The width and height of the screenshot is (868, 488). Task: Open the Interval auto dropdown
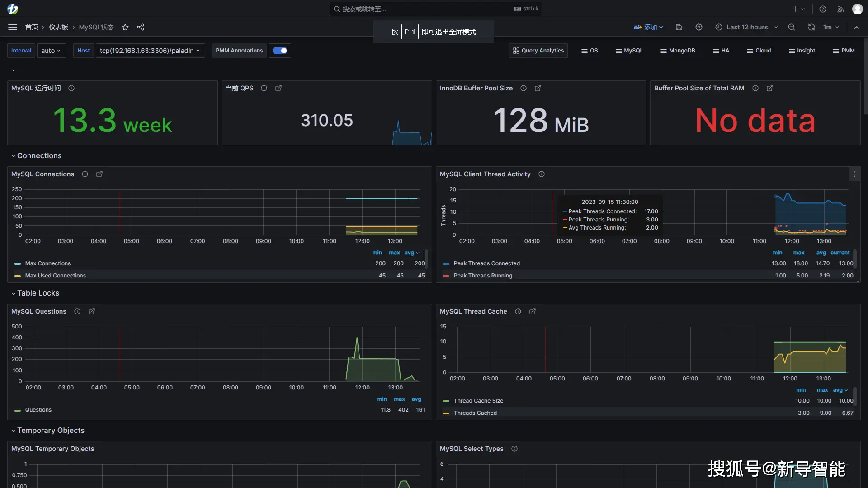pyautogui.click(x=51, y=51)
